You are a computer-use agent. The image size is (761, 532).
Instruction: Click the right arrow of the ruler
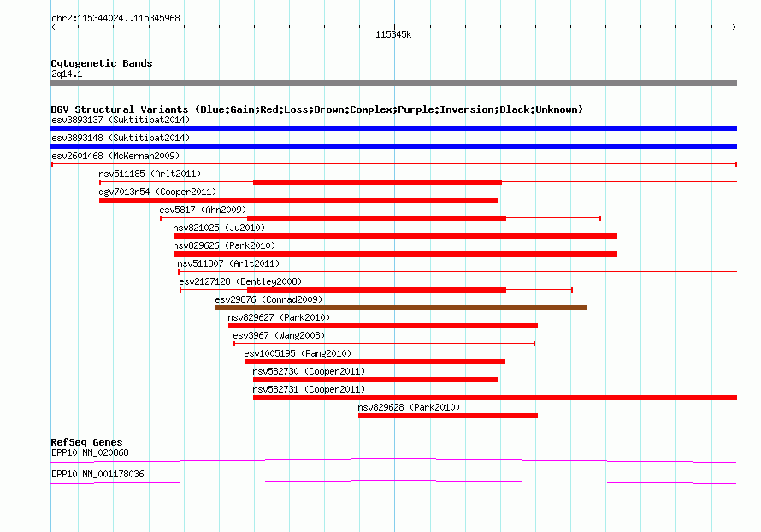[x=734, y=27]
